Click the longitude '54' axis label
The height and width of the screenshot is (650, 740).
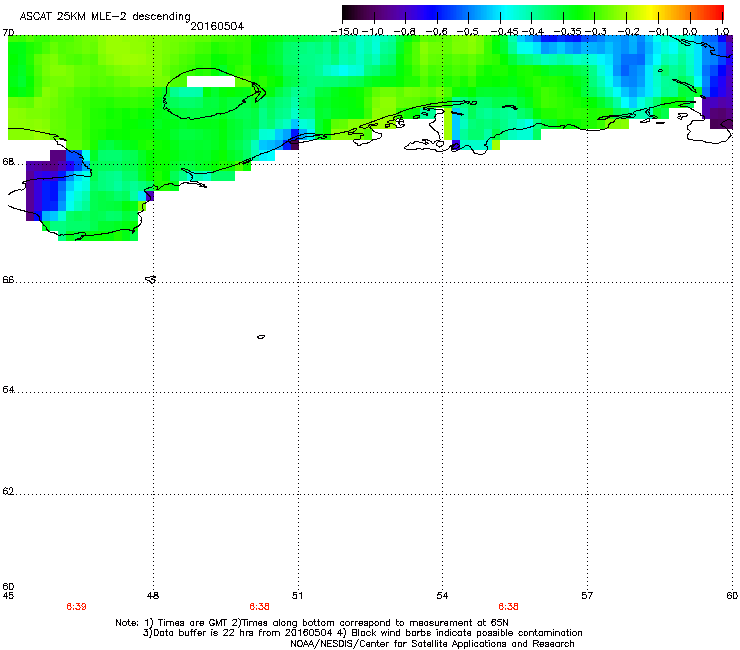pyautogui.click(x=442, y=596)
